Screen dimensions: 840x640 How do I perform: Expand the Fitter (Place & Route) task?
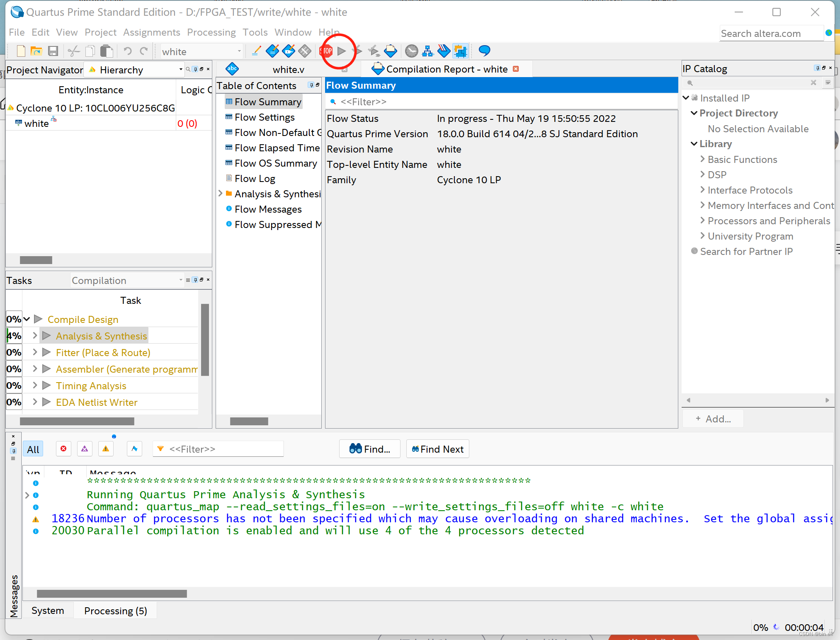[35, 352]
